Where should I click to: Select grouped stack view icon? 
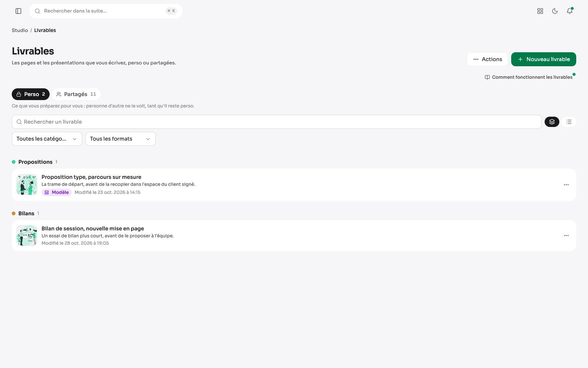tap(552, 122)
